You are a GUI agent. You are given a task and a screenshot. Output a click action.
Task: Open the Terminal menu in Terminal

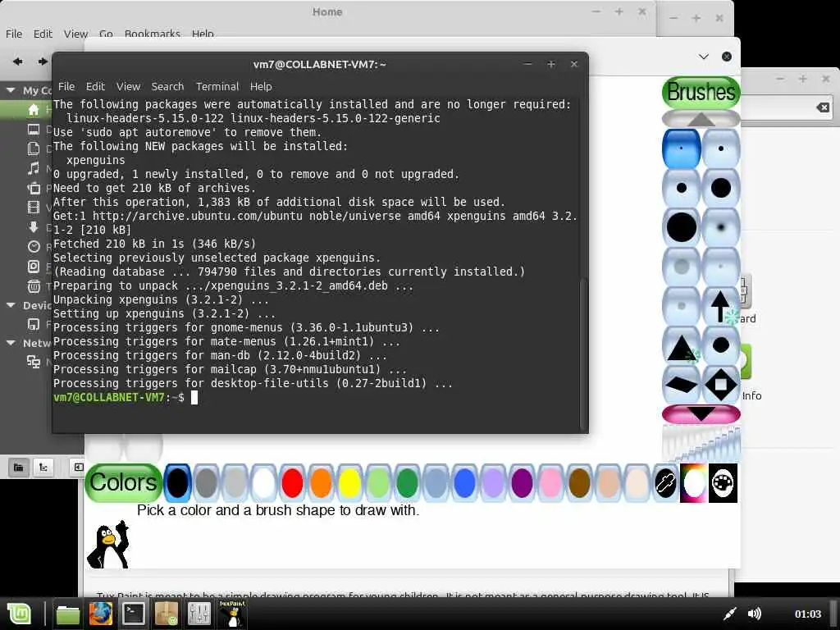(x=217, y=86)
